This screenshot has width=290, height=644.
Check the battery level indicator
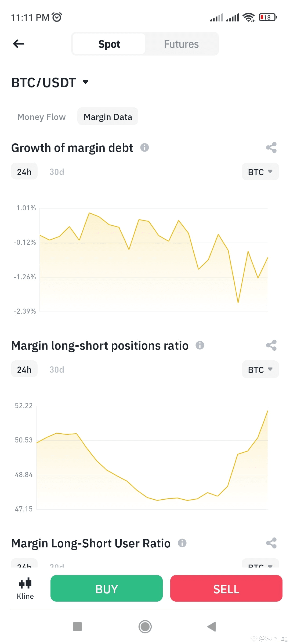click(267, 17)
